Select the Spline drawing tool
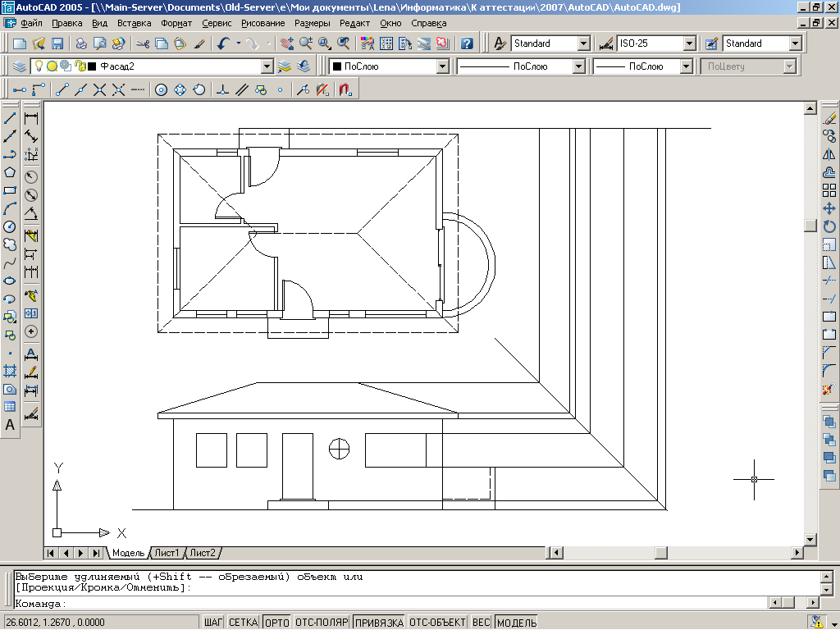 (10, 263)
